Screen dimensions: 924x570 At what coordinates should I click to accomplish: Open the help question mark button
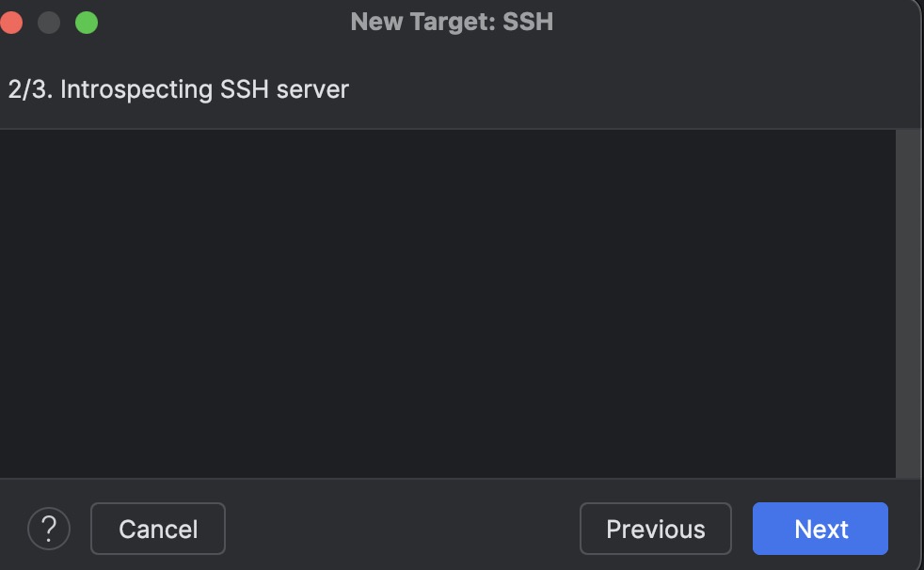[x=49, y=529]
